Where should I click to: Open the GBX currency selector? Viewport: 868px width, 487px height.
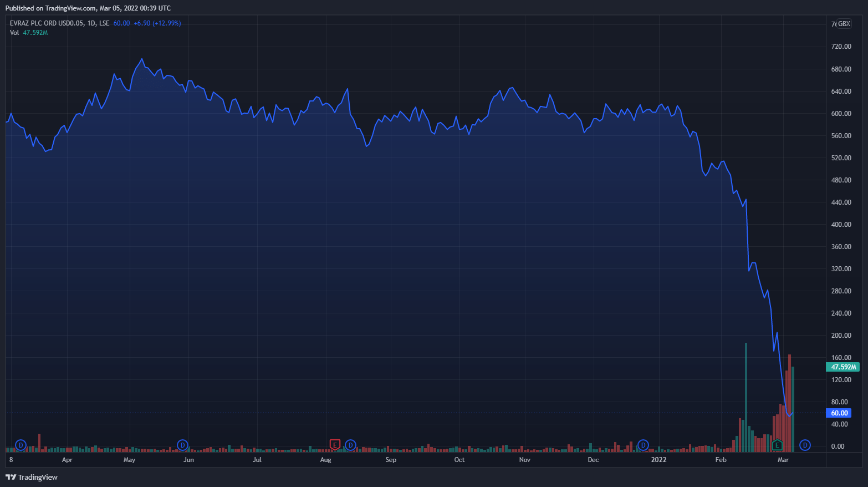coord(844,24)
